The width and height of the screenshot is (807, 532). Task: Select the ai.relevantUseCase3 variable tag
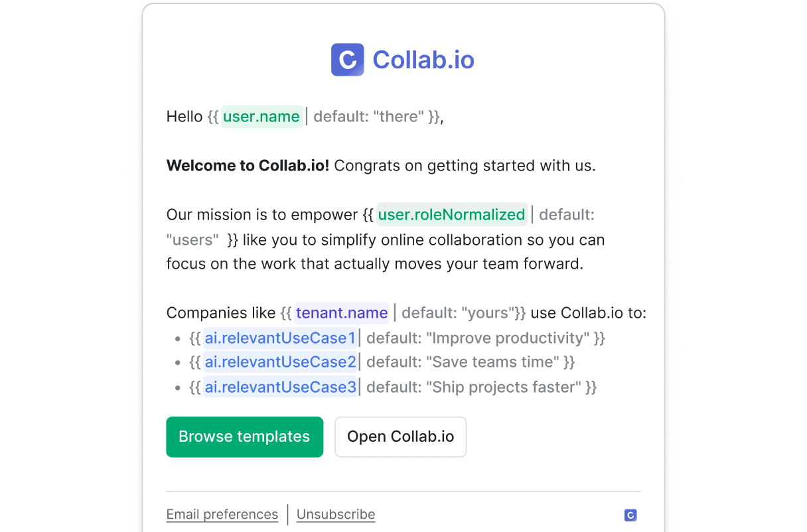point(280,387)
